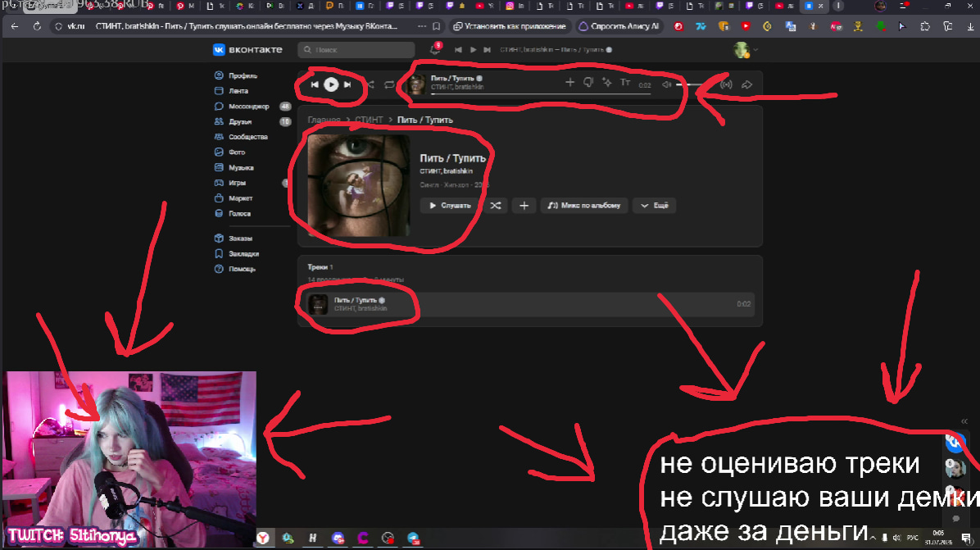Toggle shuffle in the player bar

point(370,84)
